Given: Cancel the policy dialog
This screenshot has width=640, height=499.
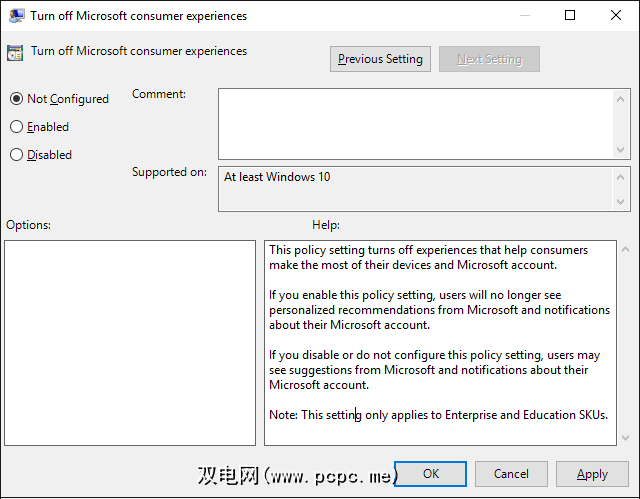Looking at the screenshot, I should 511,473.
